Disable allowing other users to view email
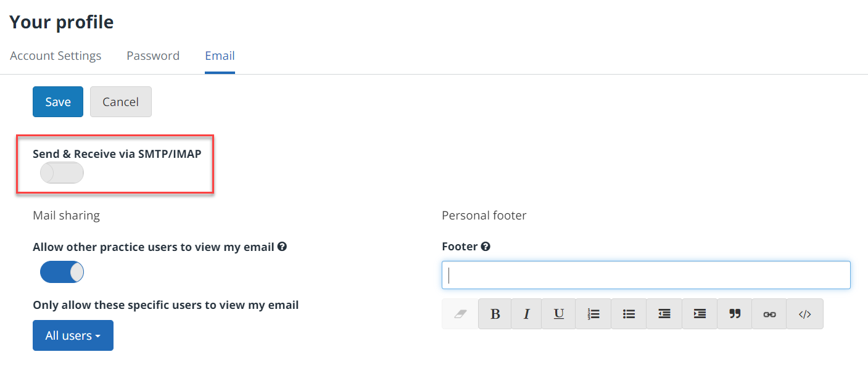868x365 pixels. (x=62, y=272)
